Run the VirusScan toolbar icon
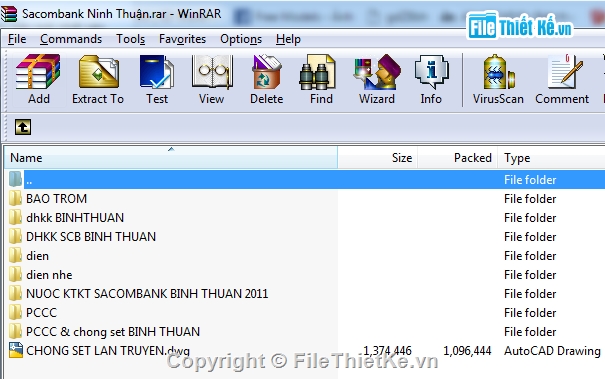 [x=498, y=79]
